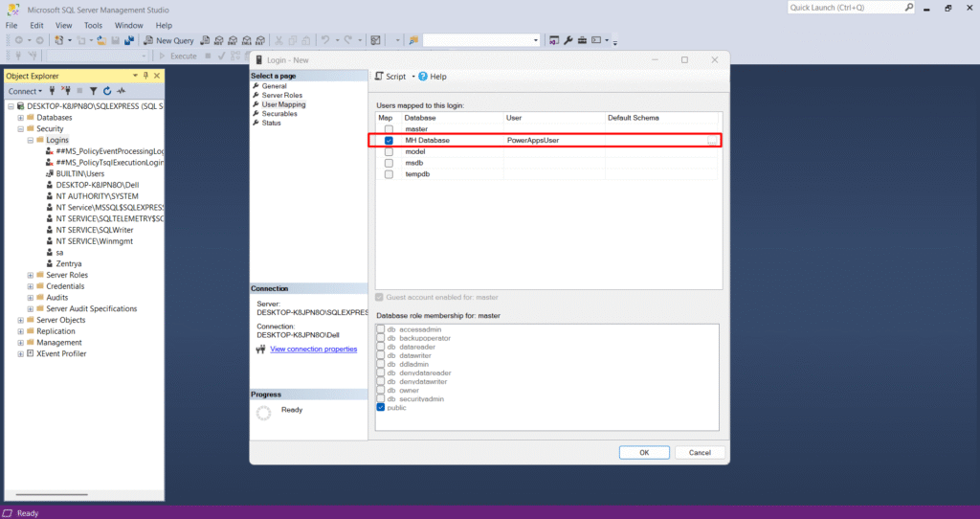Image resolution: width=980 pixels, height=519 pixels.
Task: Expand the Databases folder node
Action: tap(20, 118)
